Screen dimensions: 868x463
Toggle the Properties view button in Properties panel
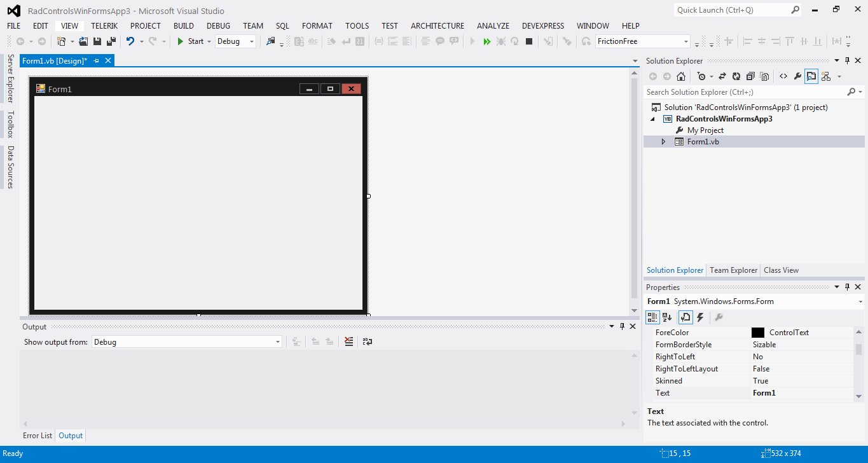point(685,317)
